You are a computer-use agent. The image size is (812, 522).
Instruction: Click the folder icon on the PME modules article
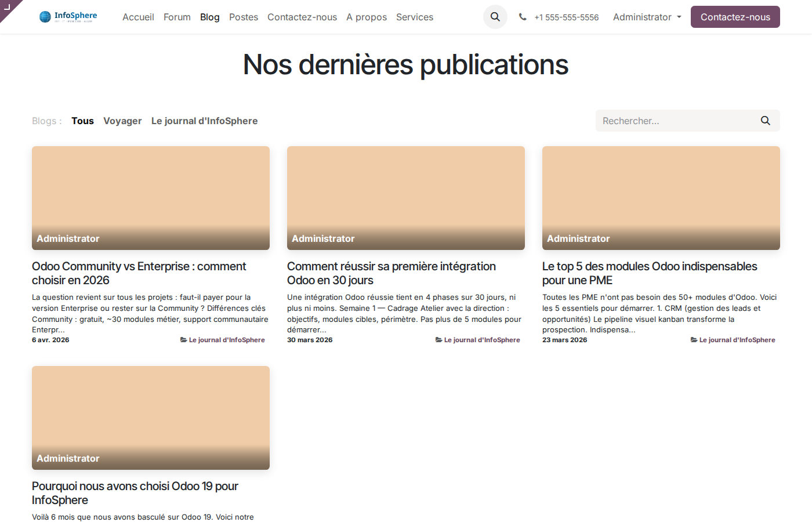click(x=694, y=339)
